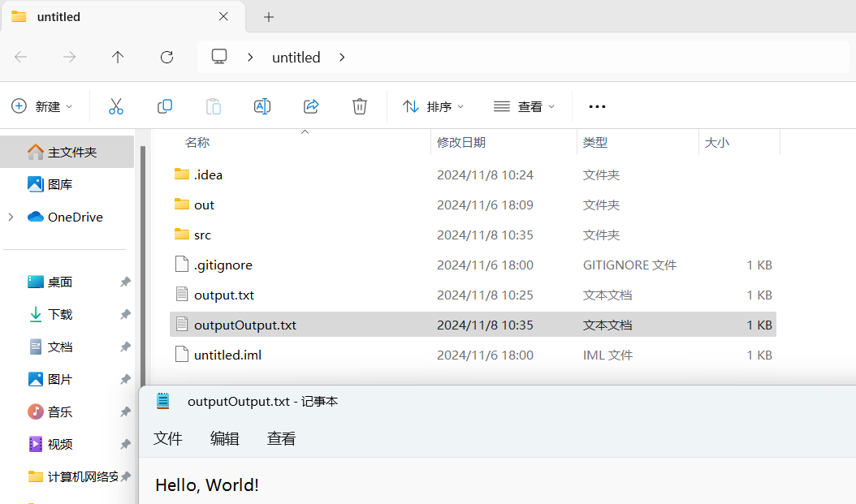The width and height of the screenshot is (856, 504).
Task: Open OneDrive in the sidebar
Action: (67, 217)
